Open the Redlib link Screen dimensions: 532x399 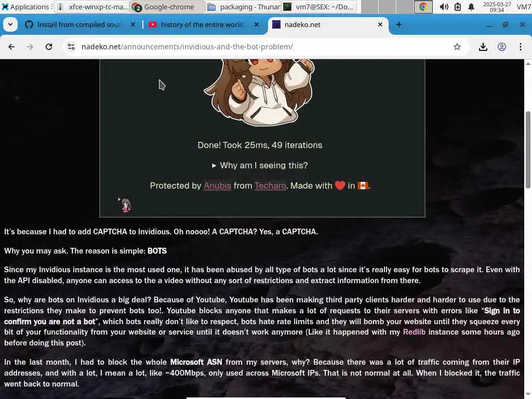click(414, 332)
